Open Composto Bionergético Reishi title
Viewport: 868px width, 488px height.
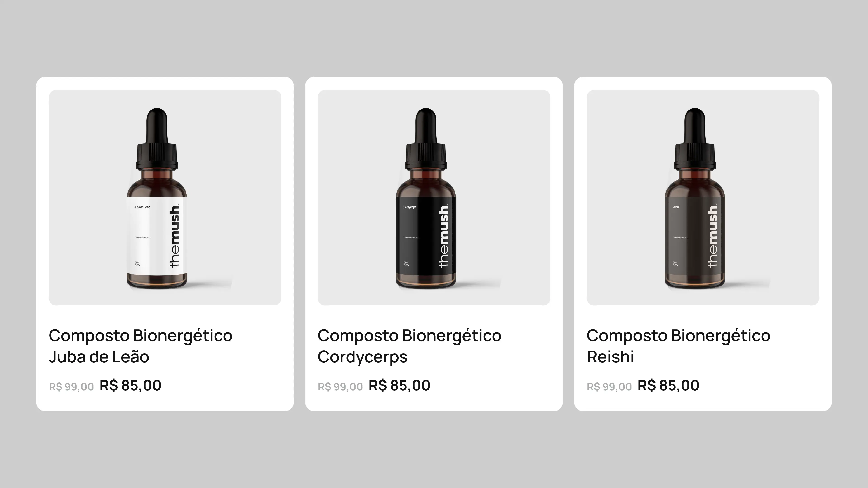678,346
